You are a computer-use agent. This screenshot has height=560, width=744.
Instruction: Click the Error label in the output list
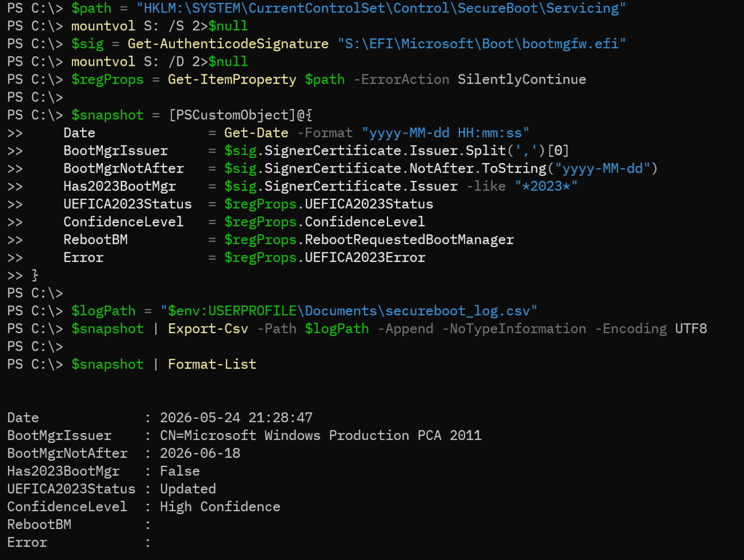[27, 543]
